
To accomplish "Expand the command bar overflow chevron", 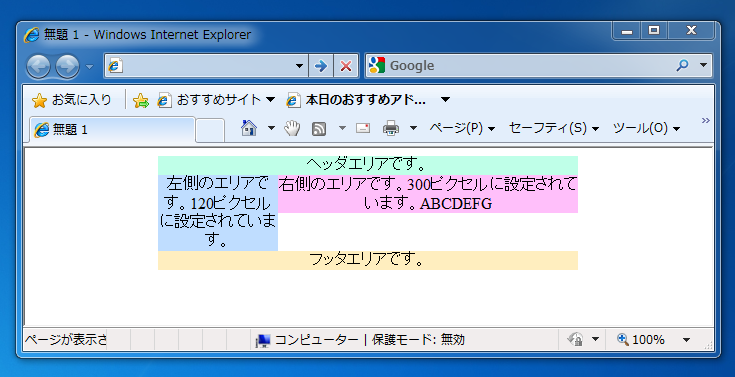I will 705,121.
